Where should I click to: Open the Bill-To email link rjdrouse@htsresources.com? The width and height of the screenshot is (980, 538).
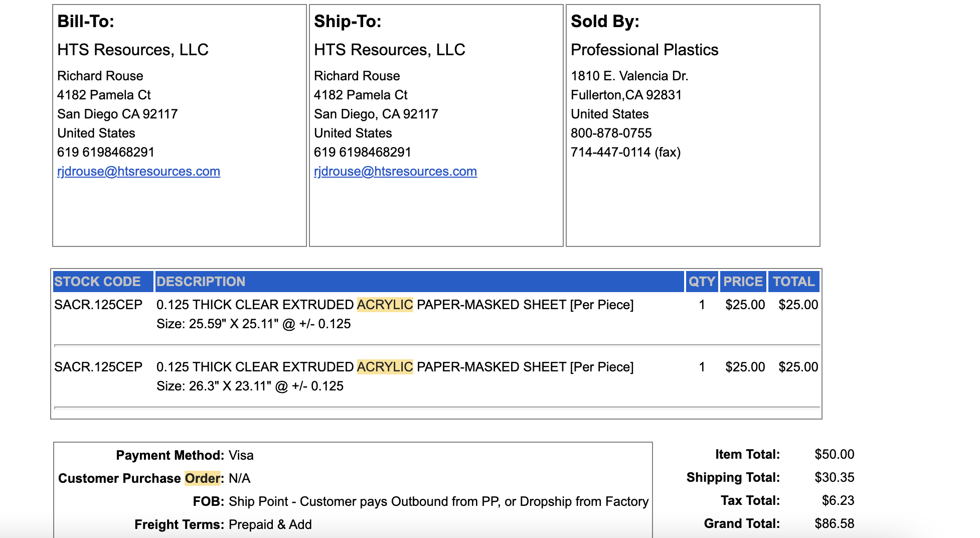pos(138,171)
